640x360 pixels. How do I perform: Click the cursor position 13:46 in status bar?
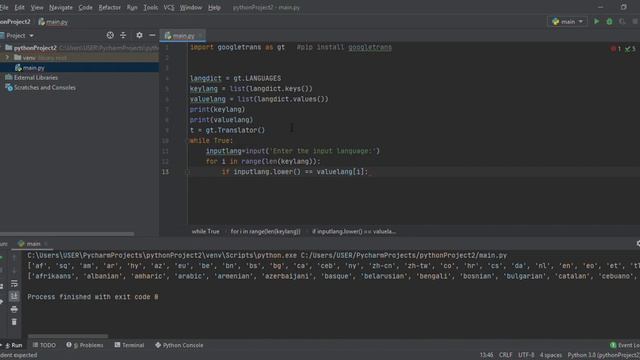click(x=487, y=355)
